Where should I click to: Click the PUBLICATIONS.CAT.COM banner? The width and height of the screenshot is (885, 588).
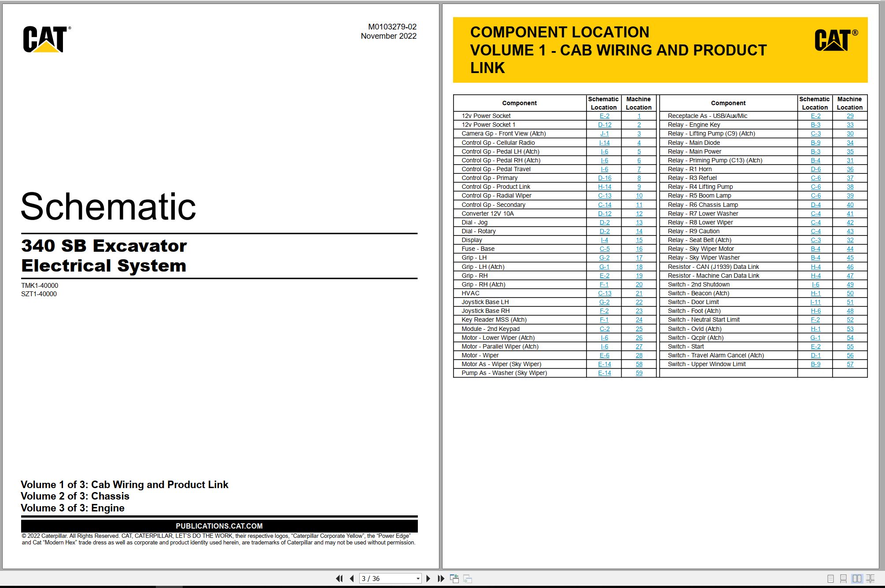(x=219, y=526)
